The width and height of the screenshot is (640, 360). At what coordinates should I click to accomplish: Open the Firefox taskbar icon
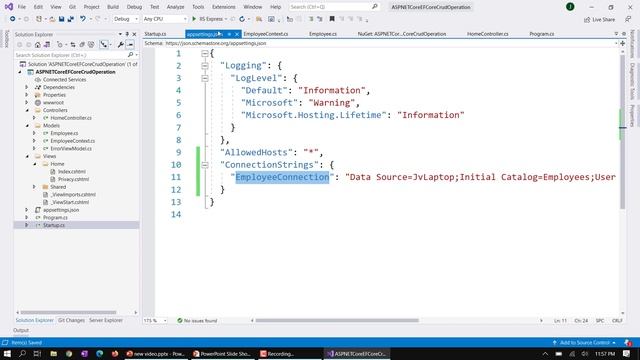coord(115,353)
